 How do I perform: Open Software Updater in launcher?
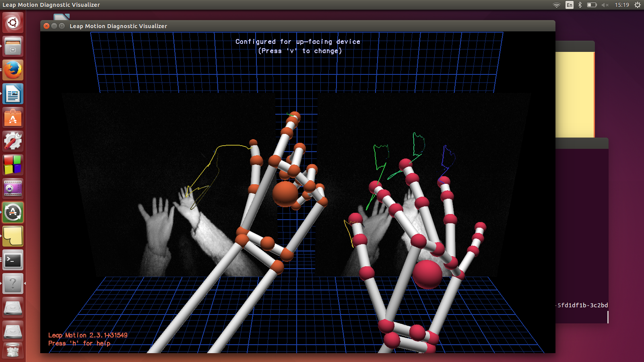point(13,213)
